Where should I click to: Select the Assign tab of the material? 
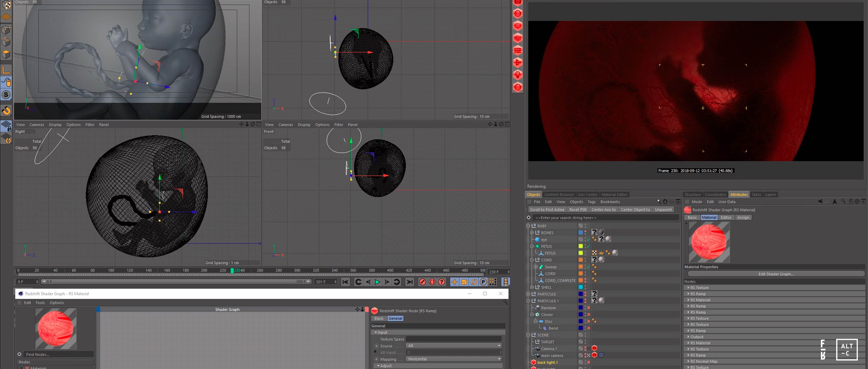click(x=743, y=217)
